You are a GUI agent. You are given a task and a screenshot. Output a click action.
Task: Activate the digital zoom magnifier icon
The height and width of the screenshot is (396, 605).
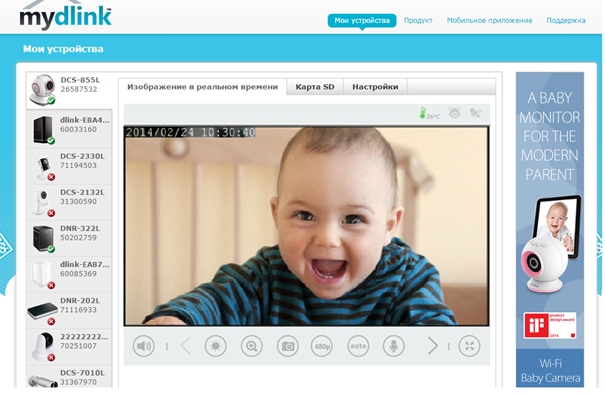[x=252, y=346]
